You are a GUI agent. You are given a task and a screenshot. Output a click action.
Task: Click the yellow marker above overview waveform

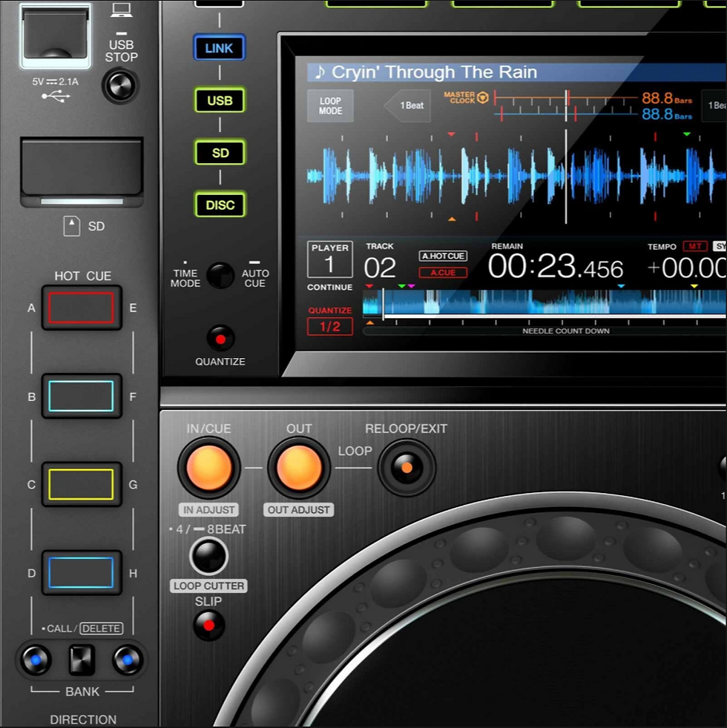694,286
